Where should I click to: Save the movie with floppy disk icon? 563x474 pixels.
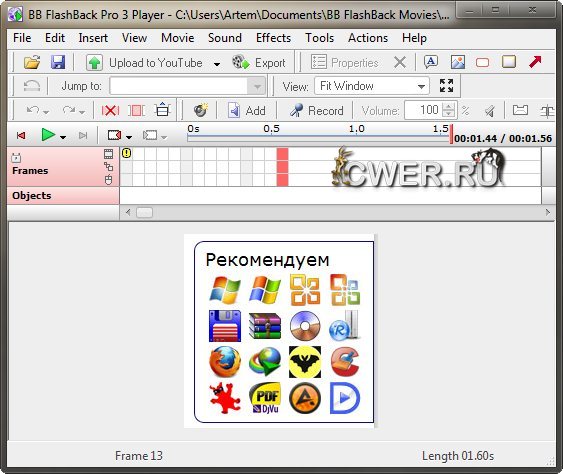(58, 62)
